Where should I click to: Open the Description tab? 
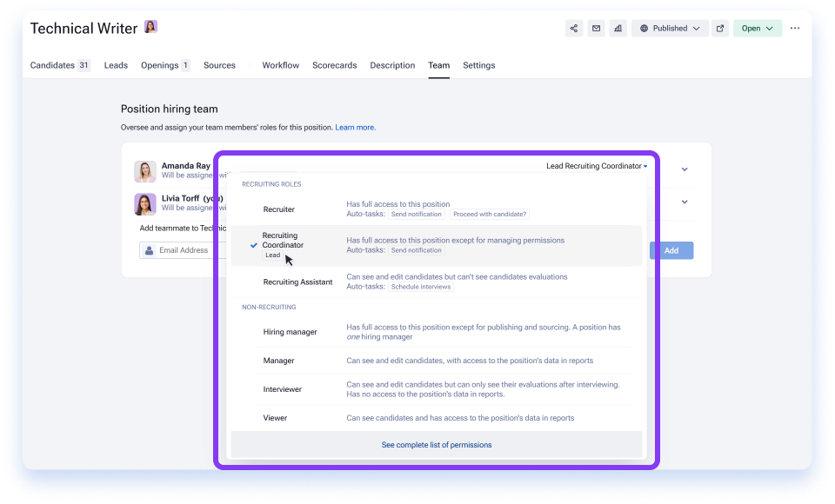click(392, 65)
